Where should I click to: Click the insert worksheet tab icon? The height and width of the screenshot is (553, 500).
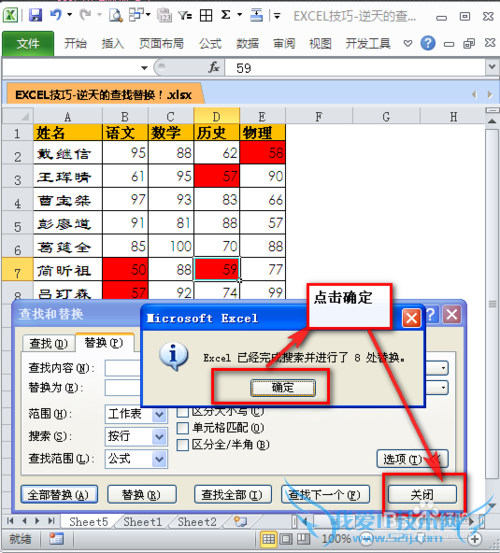[241, 521]
